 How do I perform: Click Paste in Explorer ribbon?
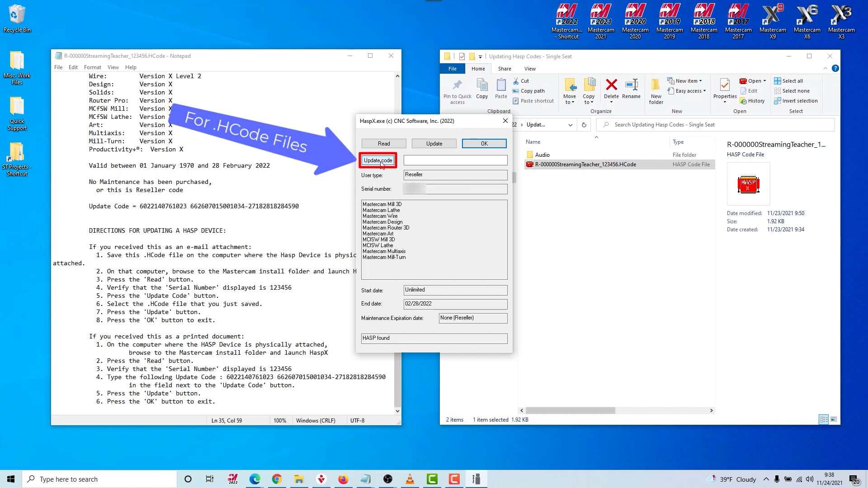click(501, 89)
